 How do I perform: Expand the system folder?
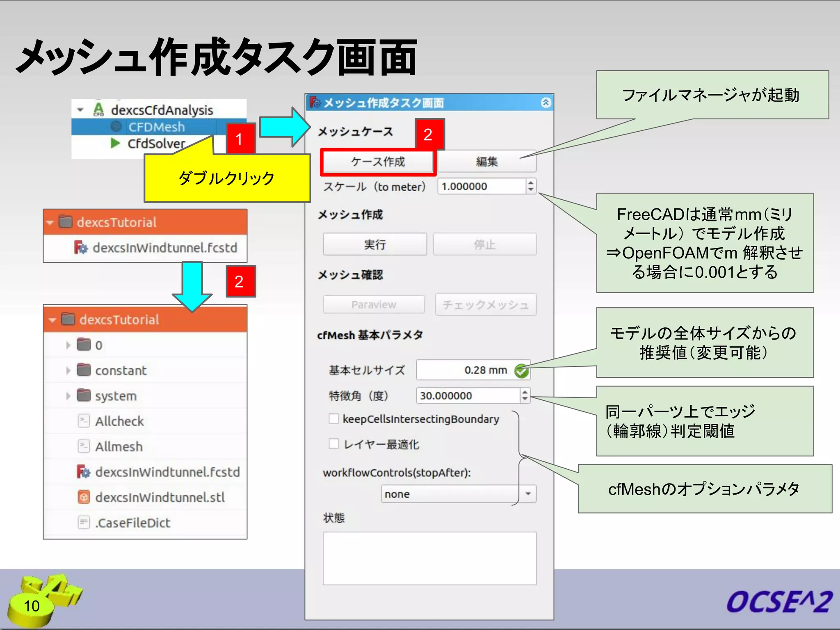(68, 396)
